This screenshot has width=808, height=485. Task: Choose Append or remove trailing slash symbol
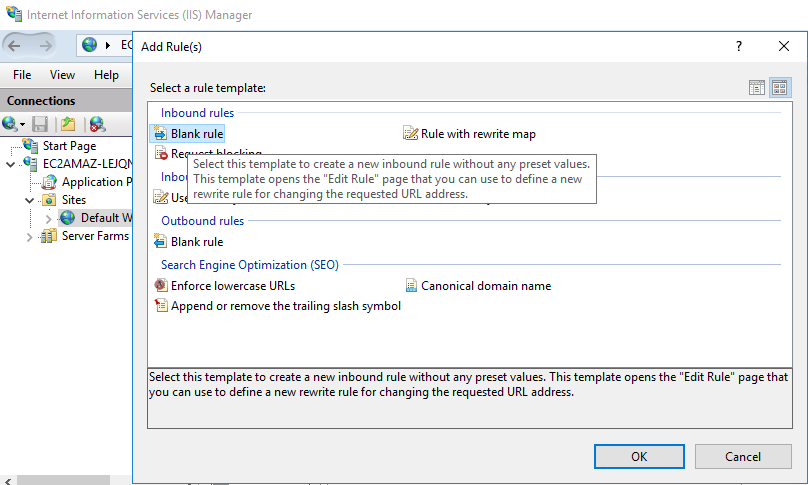[285, 306]
